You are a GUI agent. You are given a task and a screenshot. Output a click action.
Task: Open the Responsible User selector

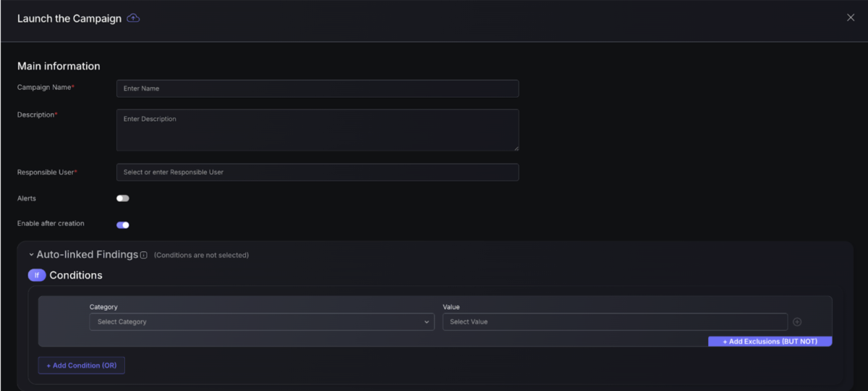click(x=317, y=172)
